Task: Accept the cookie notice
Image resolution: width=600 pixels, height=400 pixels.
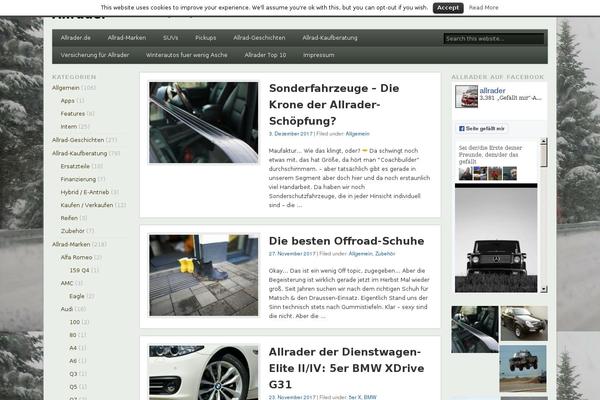Action: point(448,8)
